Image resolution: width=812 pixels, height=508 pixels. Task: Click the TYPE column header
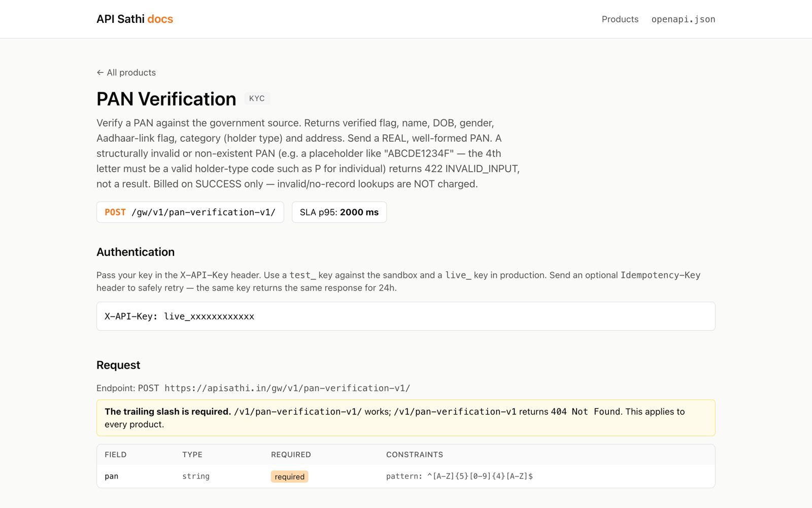pyautogui.click(x=192, y=455)
